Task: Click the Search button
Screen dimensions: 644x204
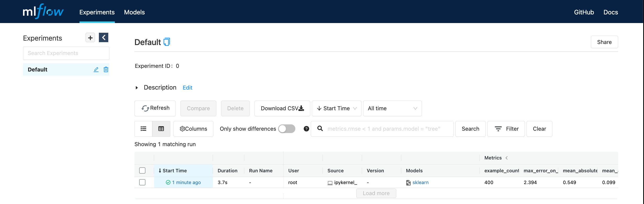Action: tap(471, 129)
